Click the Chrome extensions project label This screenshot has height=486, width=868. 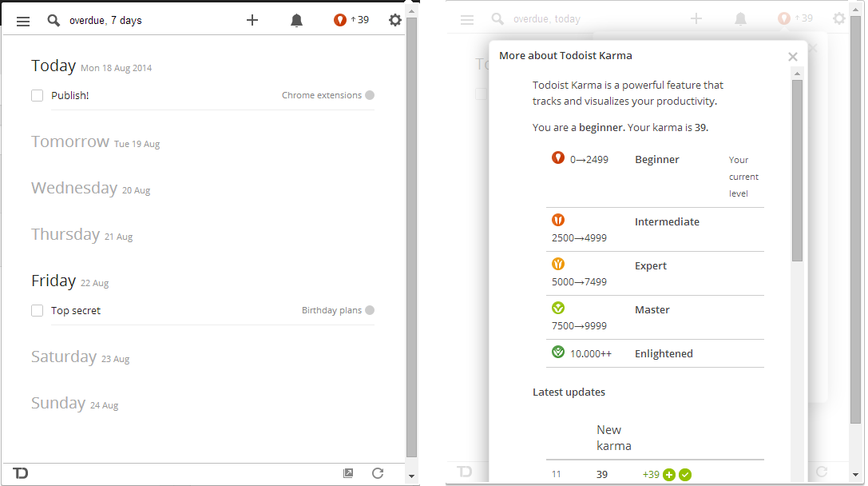pyautogui.click(x=322, y=95)
